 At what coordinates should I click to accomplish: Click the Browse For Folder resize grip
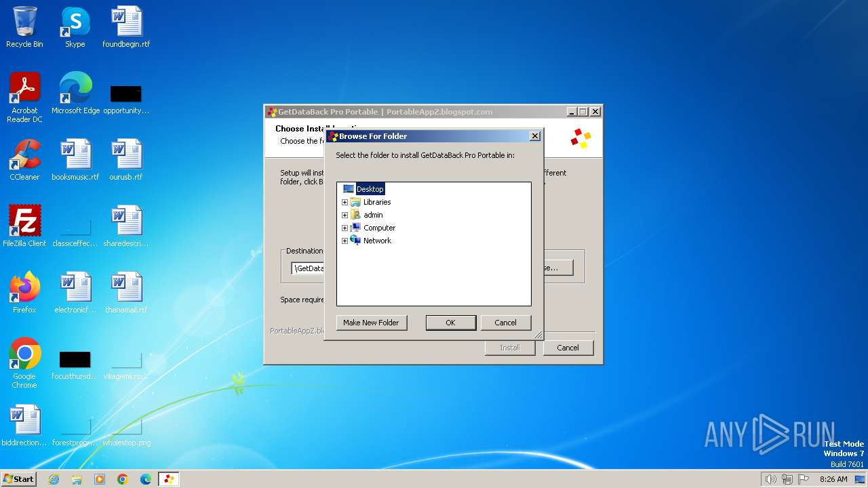tap(538, 335)
